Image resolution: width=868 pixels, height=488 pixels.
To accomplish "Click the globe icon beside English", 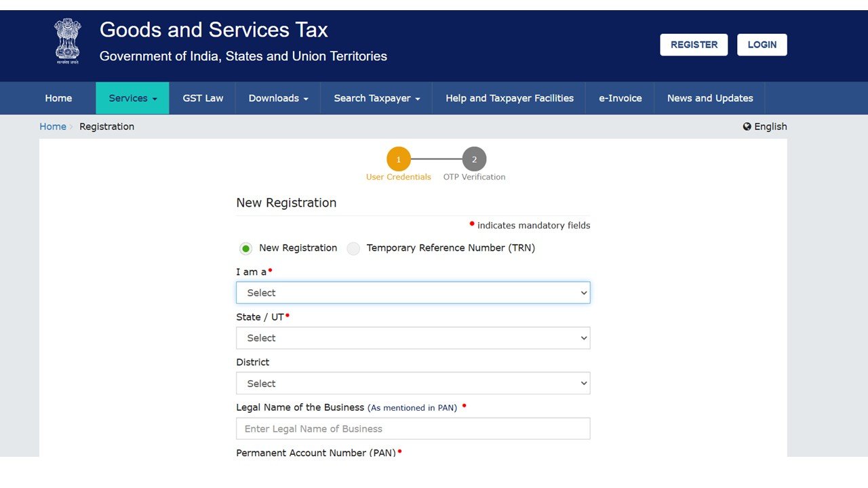I will (x=747, y=127).
